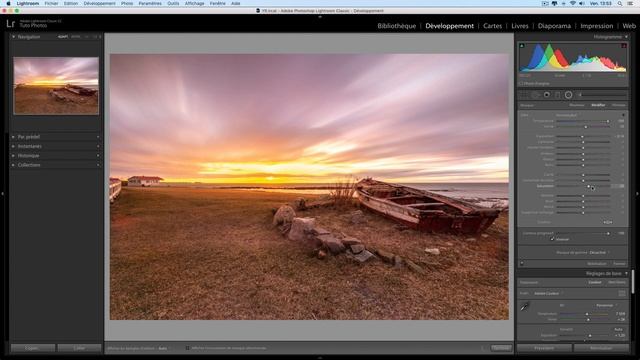Click the volume icon in the menu bar
Screen dimensions: 640x360
tap(582, 3)
